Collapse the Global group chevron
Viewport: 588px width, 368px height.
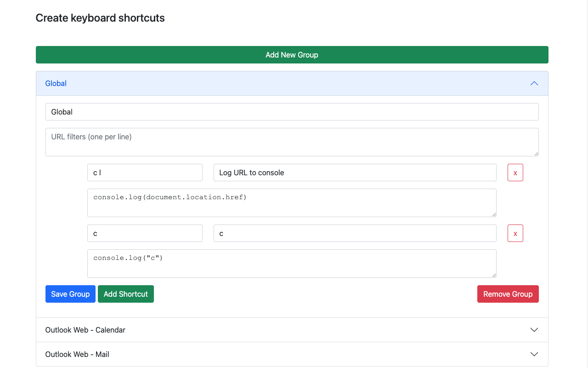[534, 83]
